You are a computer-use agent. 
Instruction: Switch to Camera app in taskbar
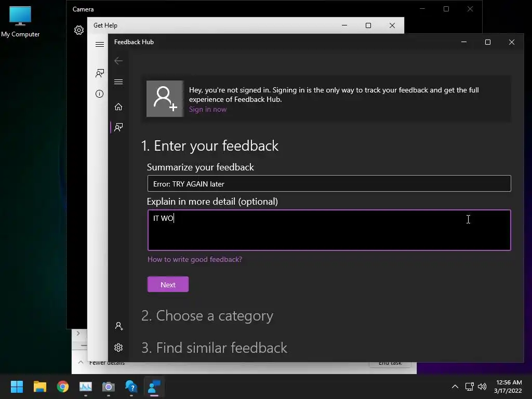(x=109, y=387)
